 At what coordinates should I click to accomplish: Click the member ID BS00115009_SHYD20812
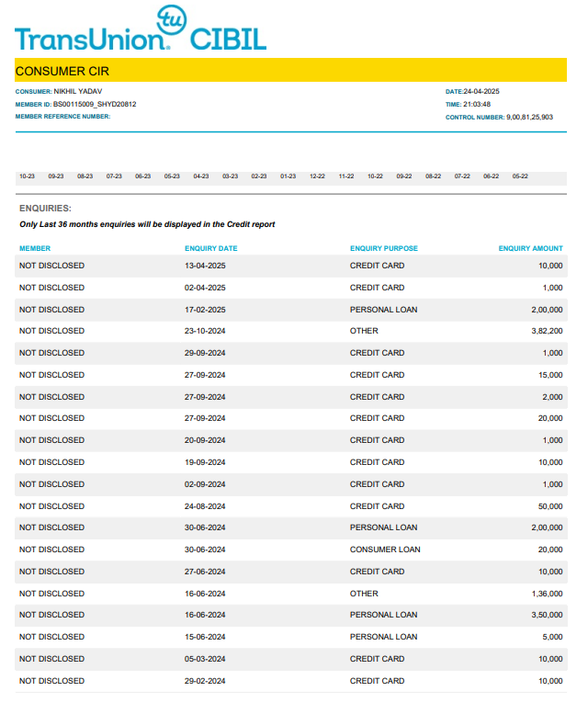pyautogui.click(x=95, y=105)
